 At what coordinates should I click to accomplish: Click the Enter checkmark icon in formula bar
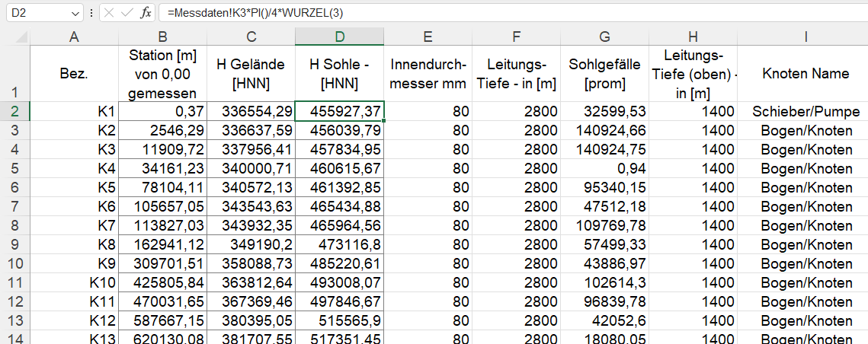click(127, 14)
